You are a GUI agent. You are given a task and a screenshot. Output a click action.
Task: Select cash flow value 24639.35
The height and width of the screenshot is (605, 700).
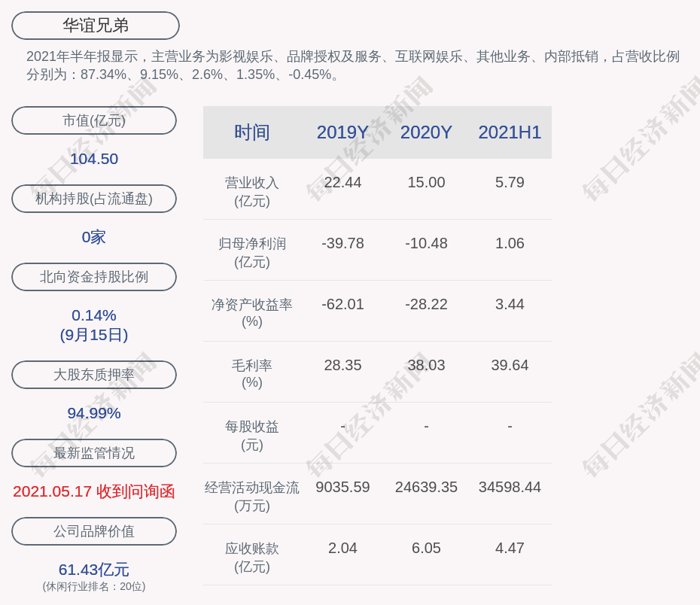426,487
